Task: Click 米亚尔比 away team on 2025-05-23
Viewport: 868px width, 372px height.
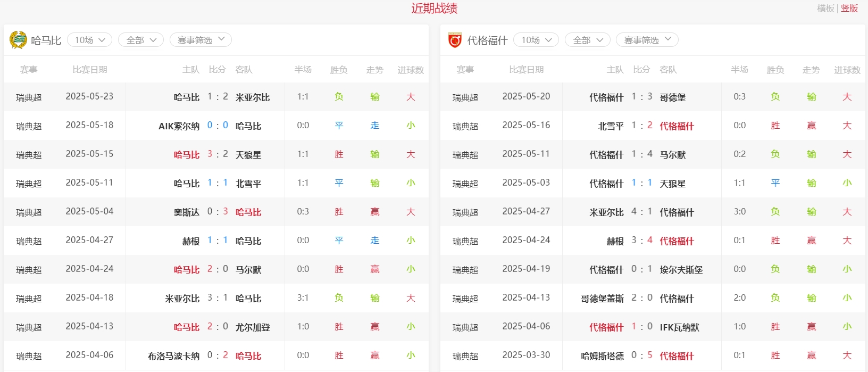Action: (253, 97)
